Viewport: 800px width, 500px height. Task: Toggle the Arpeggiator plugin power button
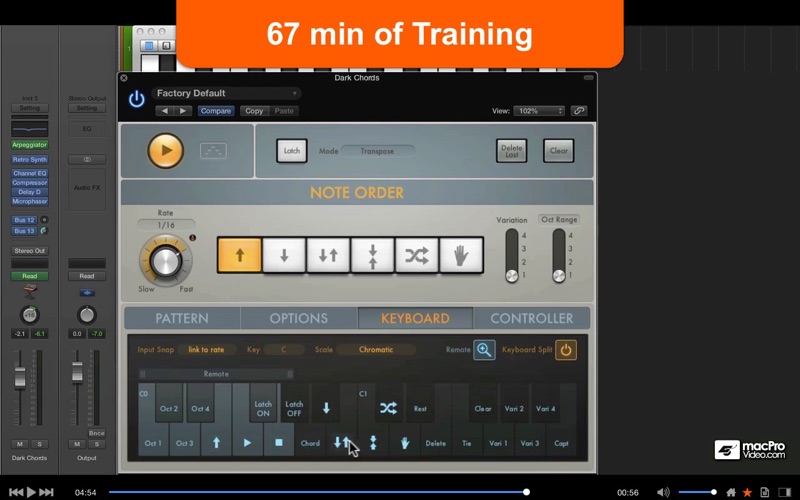[x=137, y=98]
